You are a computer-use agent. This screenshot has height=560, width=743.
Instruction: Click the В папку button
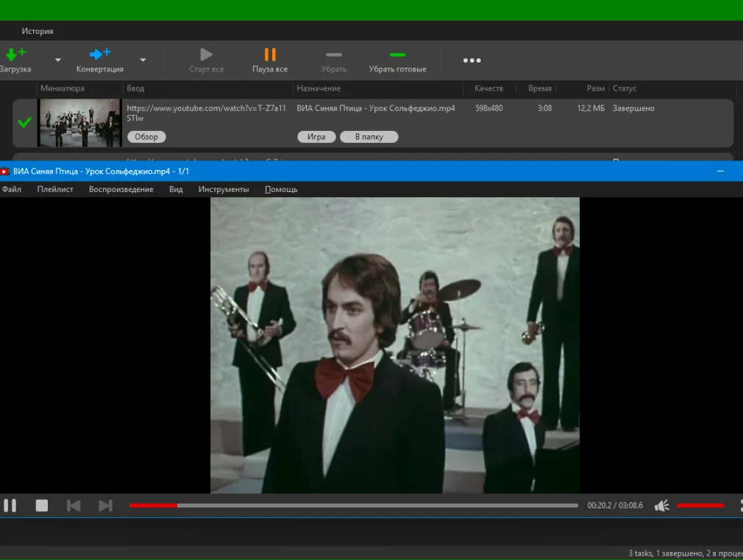(369, 137)
